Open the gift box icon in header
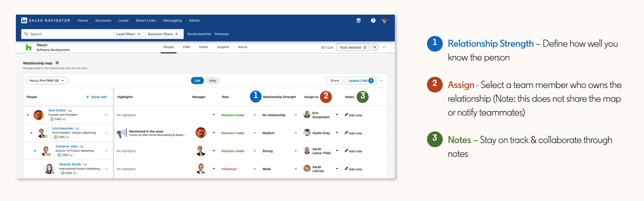The height and width of the screenshot is (201, 644). pyautogui.click(x=358, y=20)
